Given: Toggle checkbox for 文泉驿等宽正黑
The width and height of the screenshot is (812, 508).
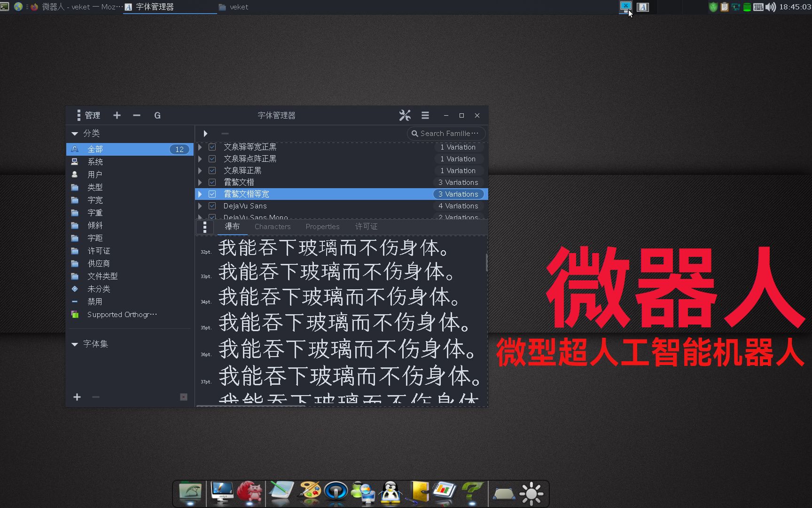Looking at the screenshot, I should point(212,147).
